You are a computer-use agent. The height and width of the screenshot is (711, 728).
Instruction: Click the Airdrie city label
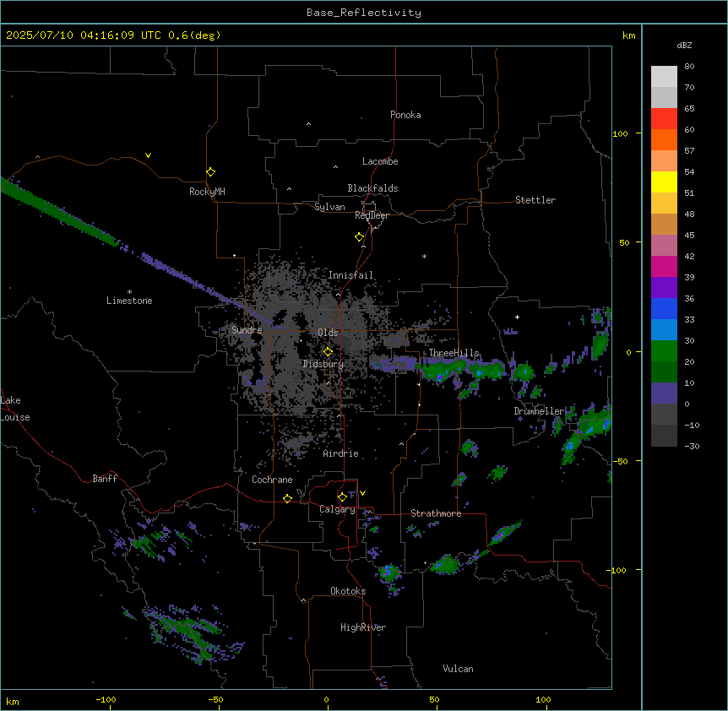pos(341,453)
